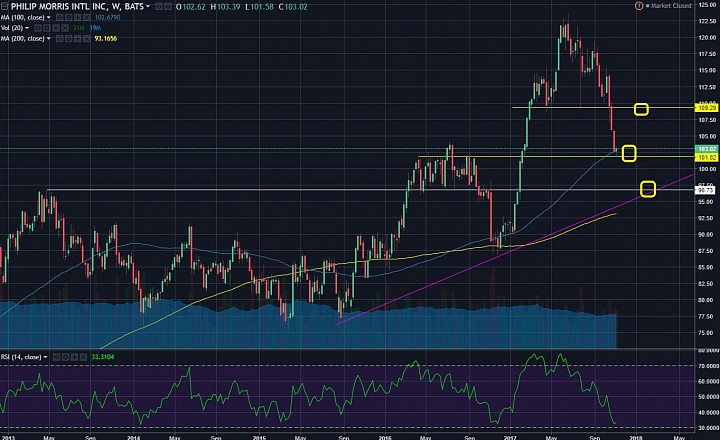This screenshot has height=440, width=720.
Task: Hide the RSI (14, close) indicator via eye icon
Action: pyautogui.click(x=56, y=357)
